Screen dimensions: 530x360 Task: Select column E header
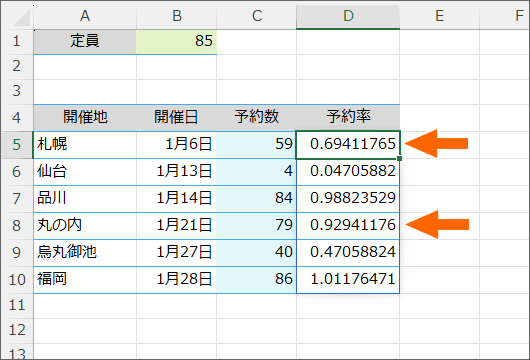[x=439, y=17]
